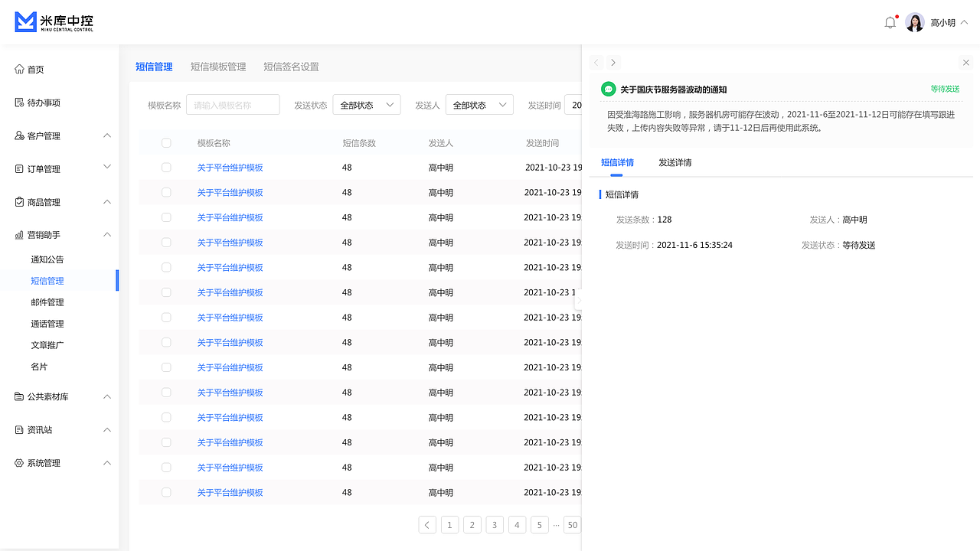This screenshot has width=980, height=551.
Task: Click the 订单管理 list icon
Action: coord(19,169)
